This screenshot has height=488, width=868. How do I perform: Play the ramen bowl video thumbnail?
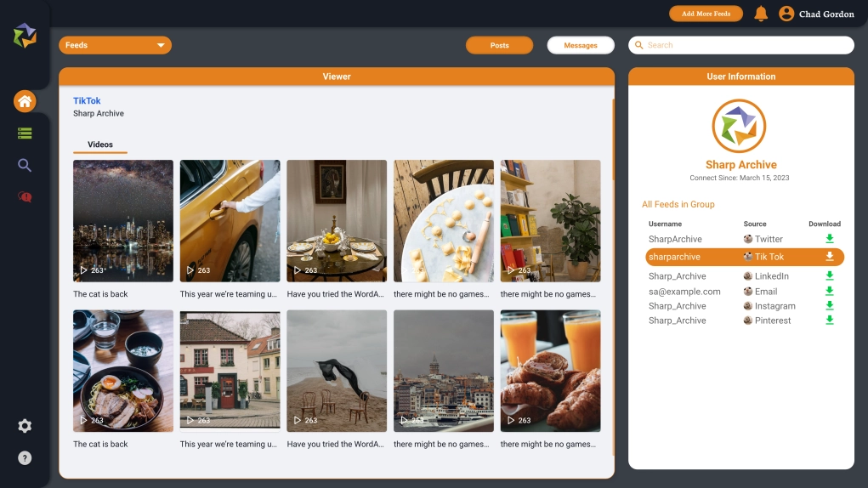point(123,371)
